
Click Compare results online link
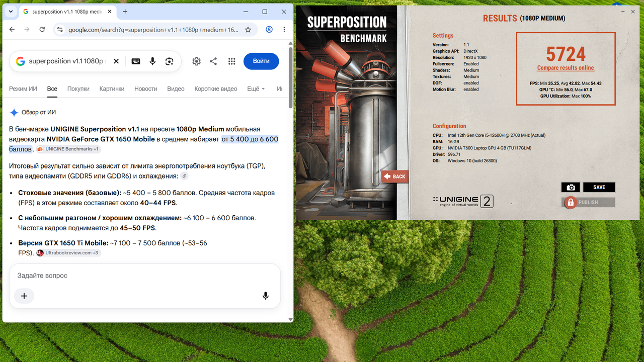click(x=566, y=68)
